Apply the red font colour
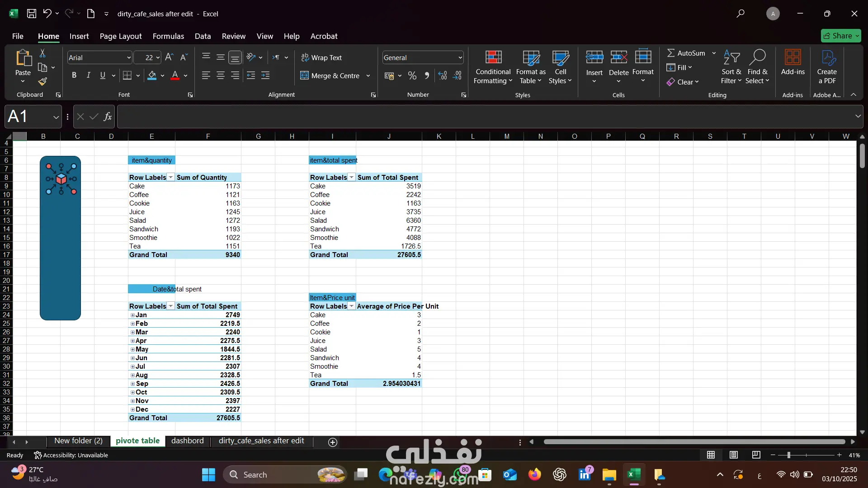Image resolution: width=868 pixels, height=488 pixels. 175,75
